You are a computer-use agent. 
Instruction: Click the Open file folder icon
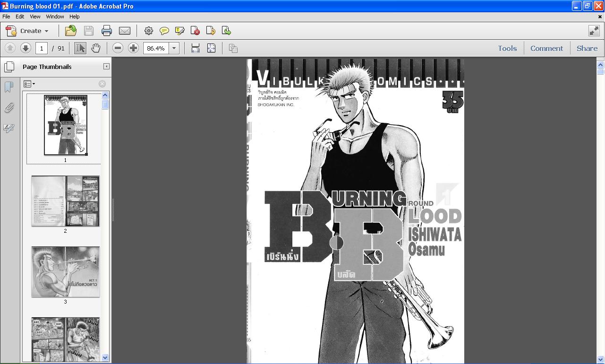coord(71,31)
